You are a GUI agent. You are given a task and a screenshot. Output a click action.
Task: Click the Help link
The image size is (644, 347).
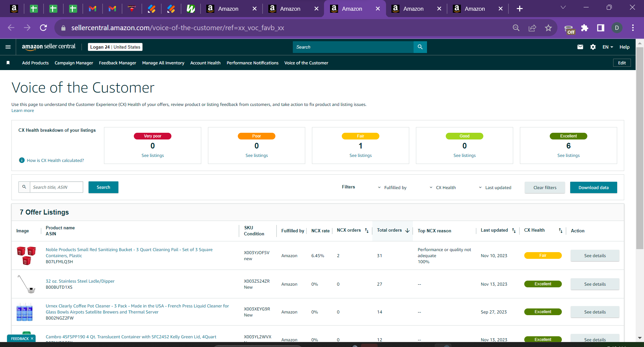[624, 47]
